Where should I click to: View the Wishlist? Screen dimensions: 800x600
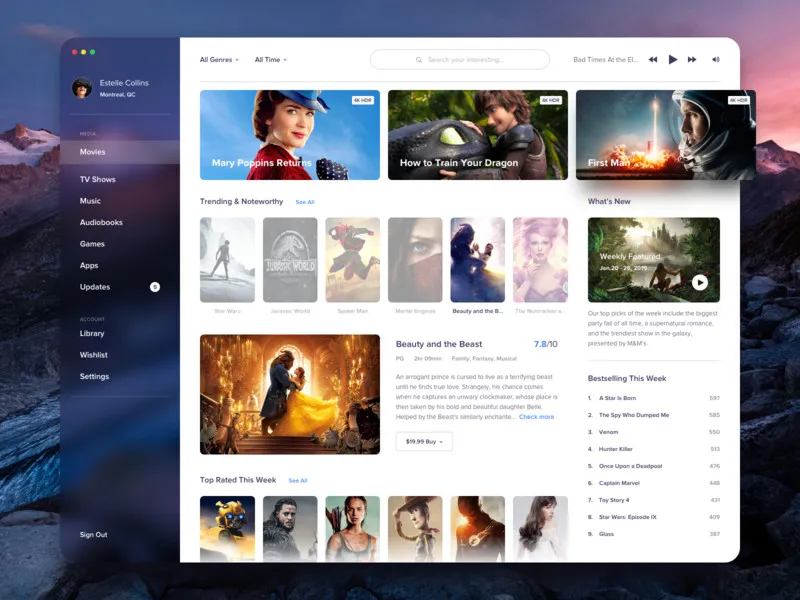pos(93,355)
